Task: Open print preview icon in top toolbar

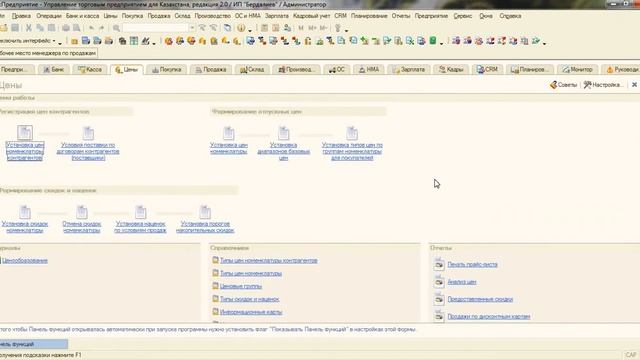Action: click(77, 28)
